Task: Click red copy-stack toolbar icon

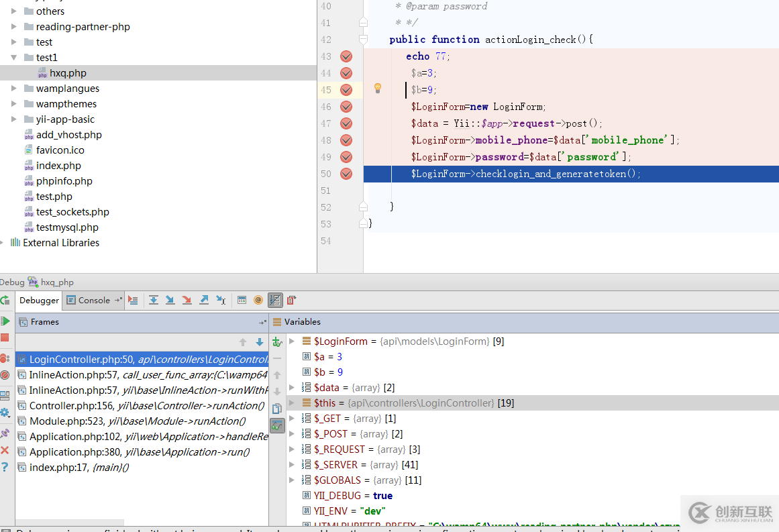Action: click(x=292, y=300)
